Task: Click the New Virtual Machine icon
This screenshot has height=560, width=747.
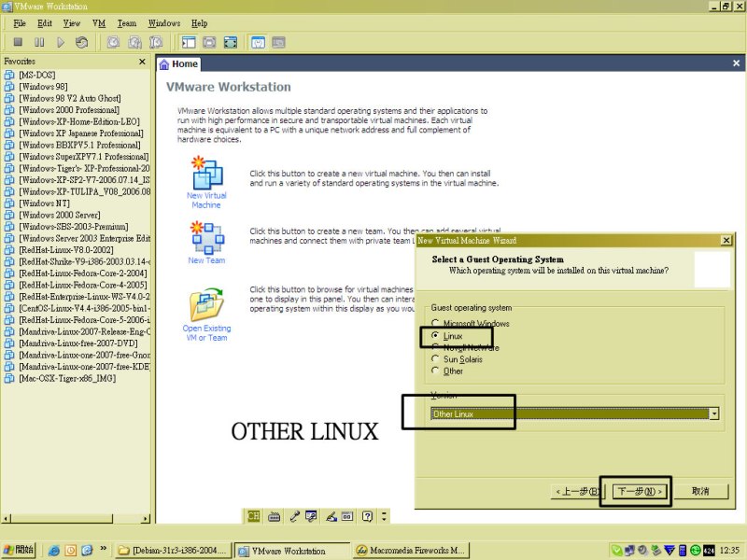Action: pos(206,173)
